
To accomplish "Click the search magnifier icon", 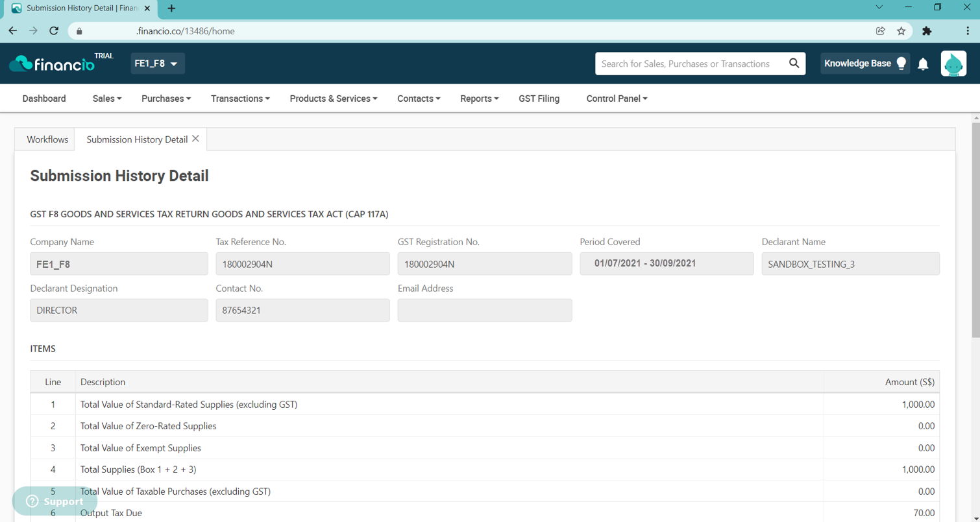I will (x=794, y=63).
